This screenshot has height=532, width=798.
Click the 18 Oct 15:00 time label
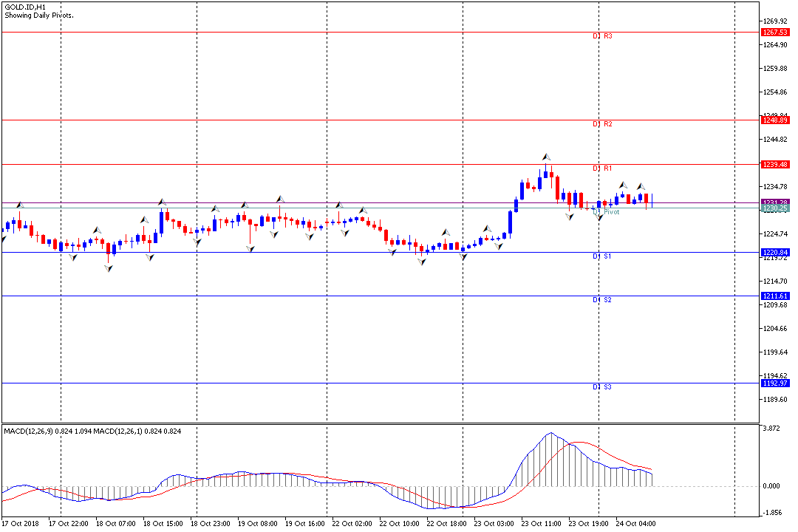(x=163, y=524)
